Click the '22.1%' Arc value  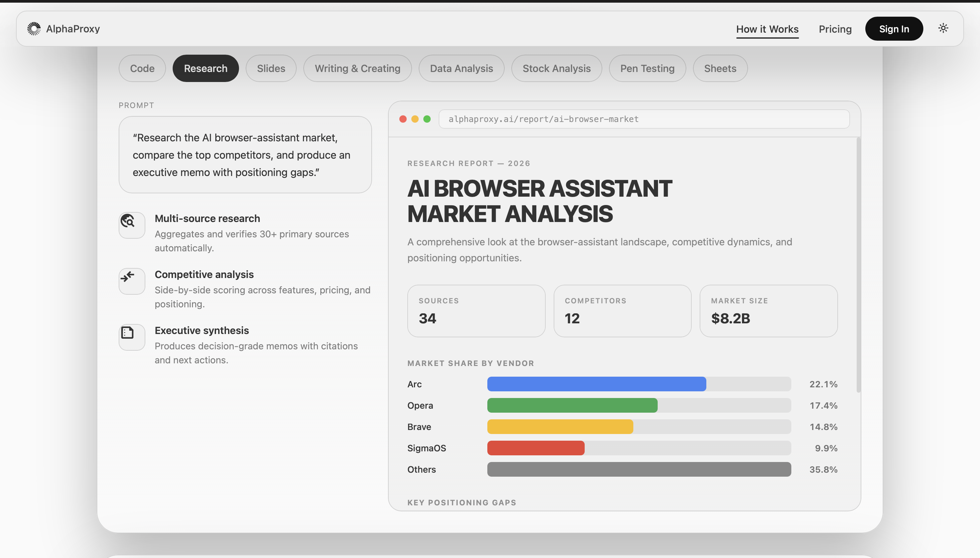pyautogui.click(x=823, y=384)
